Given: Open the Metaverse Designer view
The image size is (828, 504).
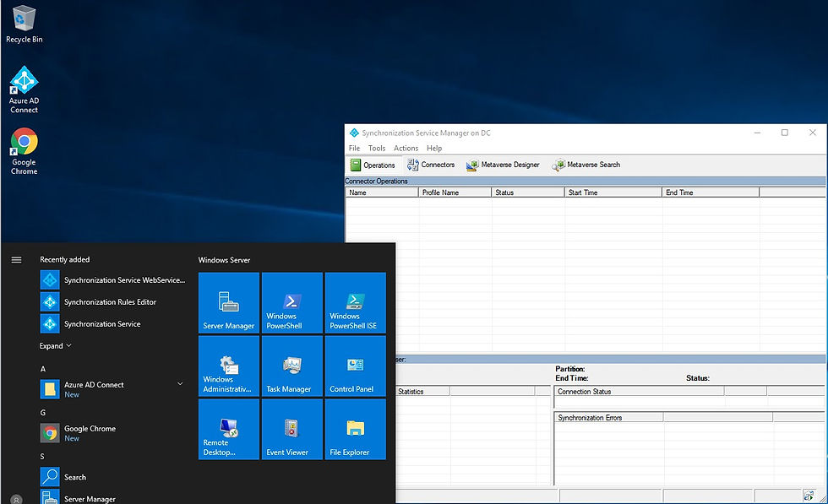Looking at the screenshot, I should click(503, 165).
